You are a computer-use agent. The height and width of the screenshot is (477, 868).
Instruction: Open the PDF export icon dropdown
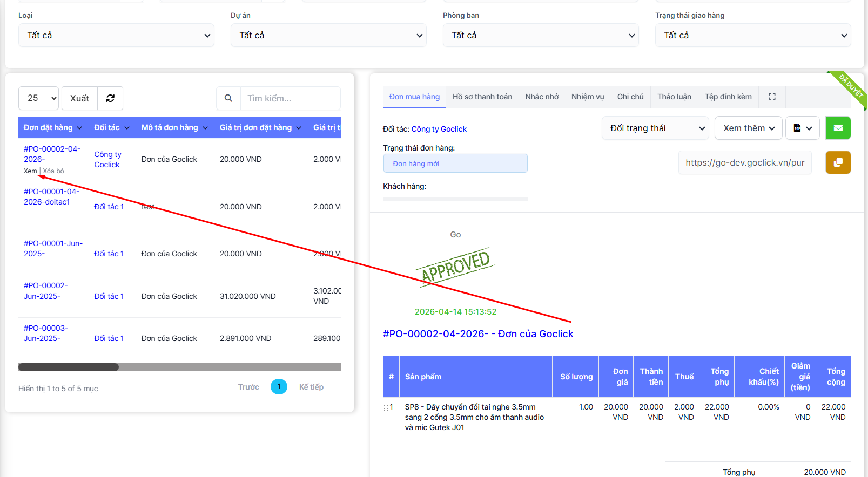pyautogui.click(x=802, y=128)
